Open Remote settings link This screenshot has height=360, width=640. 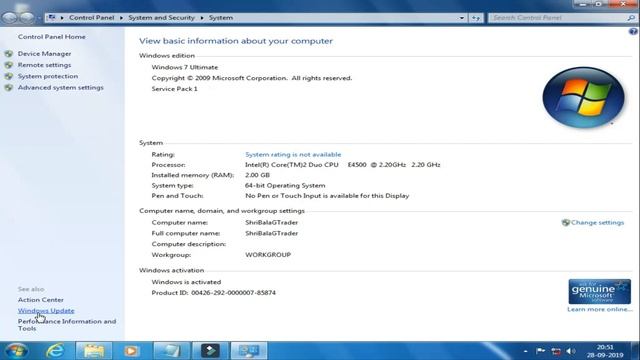pyautogui.click(x=44, y=65)
